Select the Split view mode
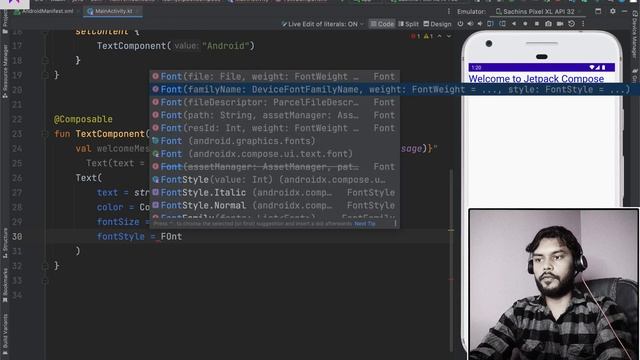640x360 pixels. tap(409, 24)
